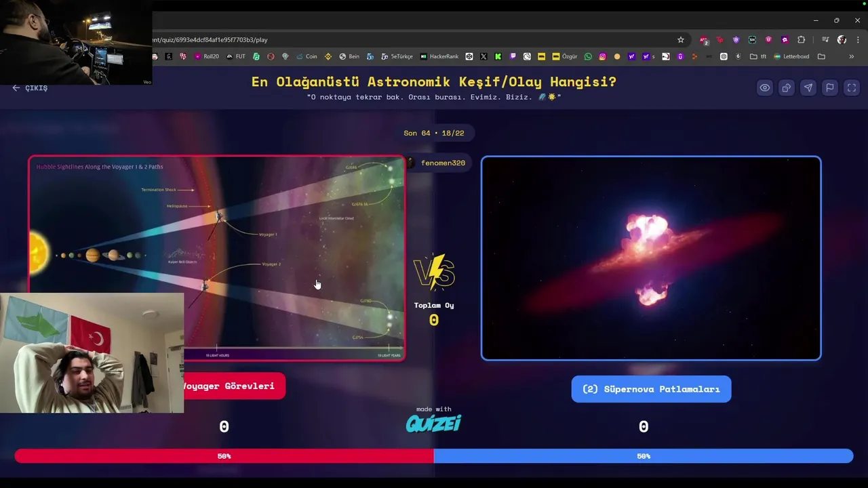Image resolution: width=868 pixels, height=488 pixels.
Task: Click the flag report icon
Action: pos(829,87)
